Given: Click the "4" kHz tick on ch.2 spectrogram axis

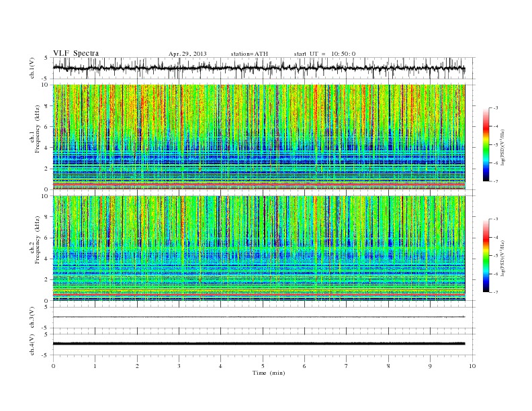Looking at the screenshot, I should 46,259.
